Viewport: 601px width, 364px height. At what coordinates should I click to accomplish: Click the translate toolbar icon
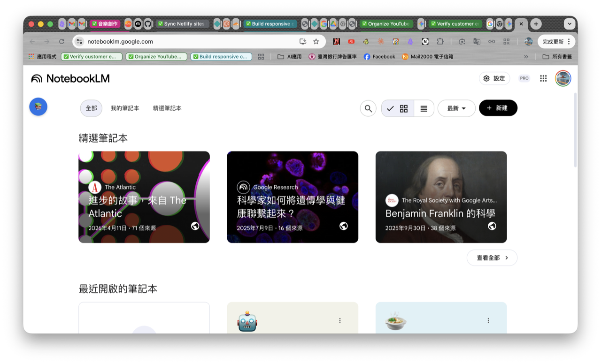pos(477,41)
